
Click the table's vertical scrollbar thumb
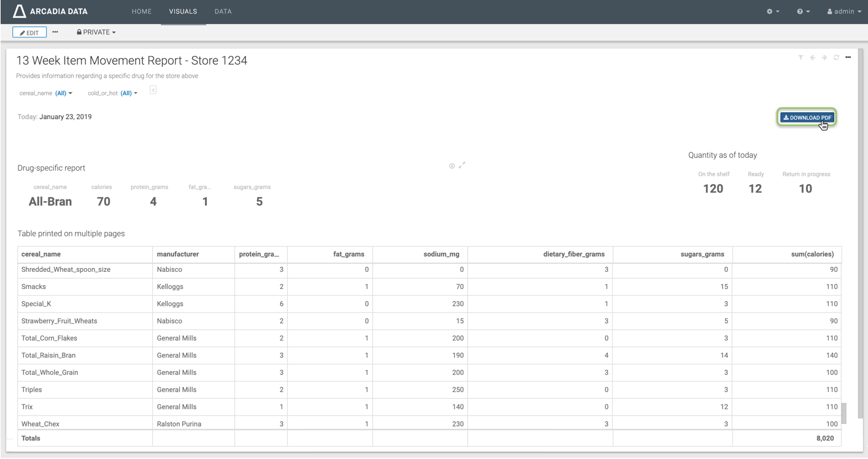click(843, 413)
